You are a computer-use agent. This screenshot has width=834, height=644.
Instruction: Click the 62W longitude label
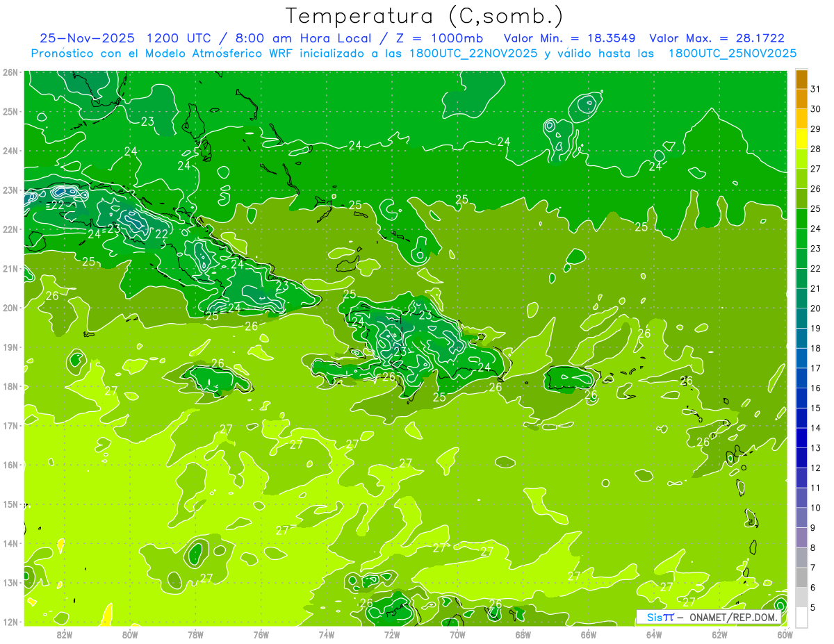tap(720, 634)
